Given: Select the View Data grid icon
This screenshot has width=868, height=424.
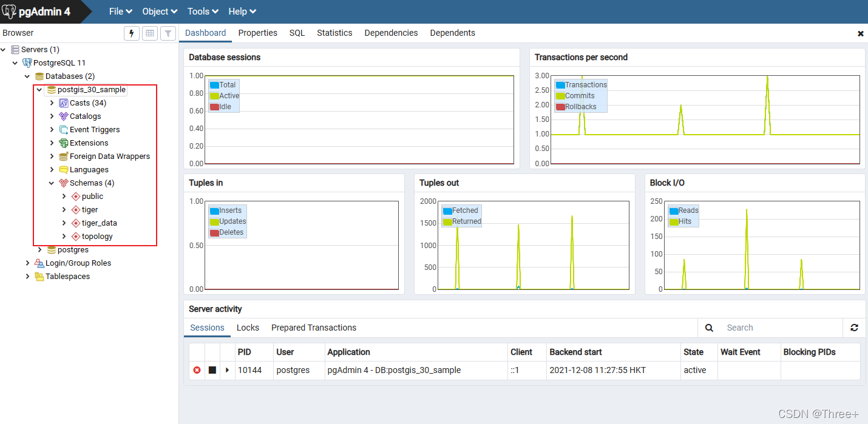Looking at the screenshot, I should (149, 33).
